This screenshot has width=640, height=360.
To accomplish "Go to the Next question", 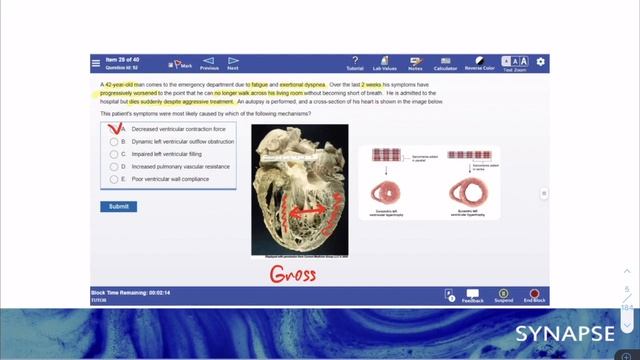I will (233, 64).
